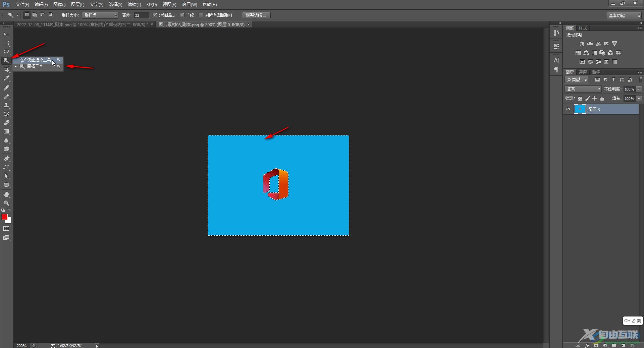Open the 正常 blend mode dropdown
Viewport: 644px width, 348px height.
583,89
